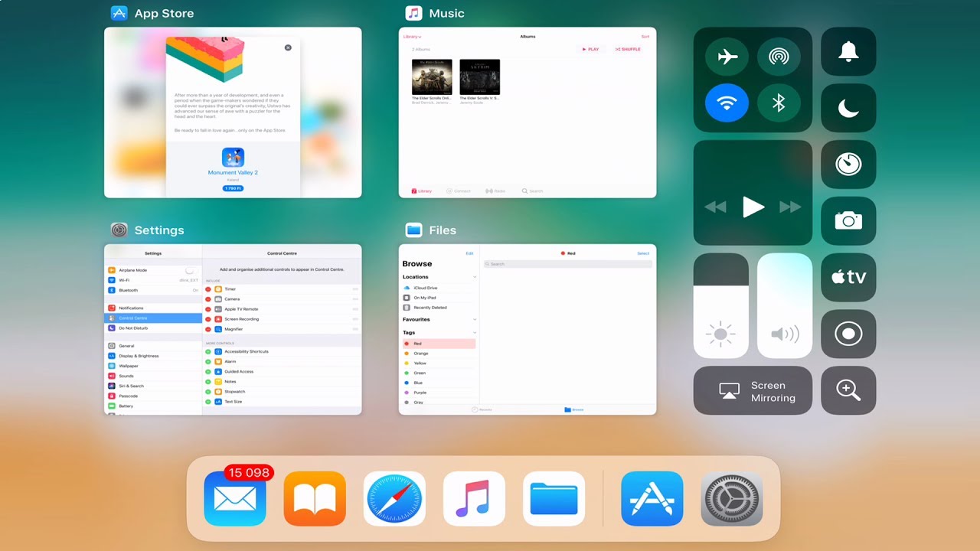The width and height of the screenshot is (980, 551).
Task: Switch to Library tab in Music
Action: pos(422,191)
